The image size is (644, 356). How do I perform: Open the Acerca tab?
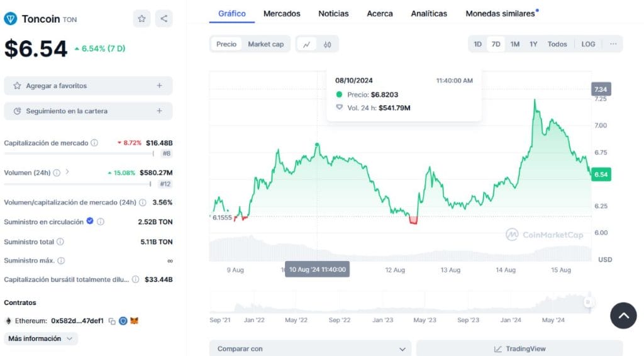tap(379, 14)
